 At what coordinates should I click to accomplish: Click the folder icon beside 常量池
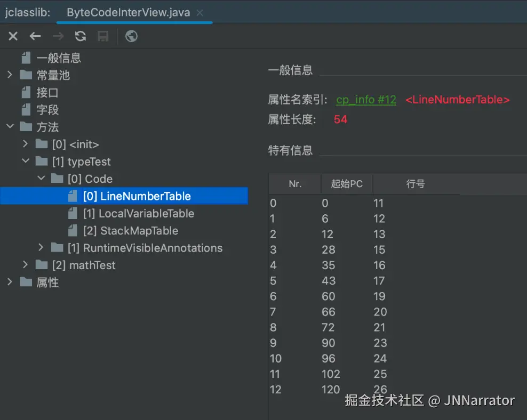click(x=26, y=75)
